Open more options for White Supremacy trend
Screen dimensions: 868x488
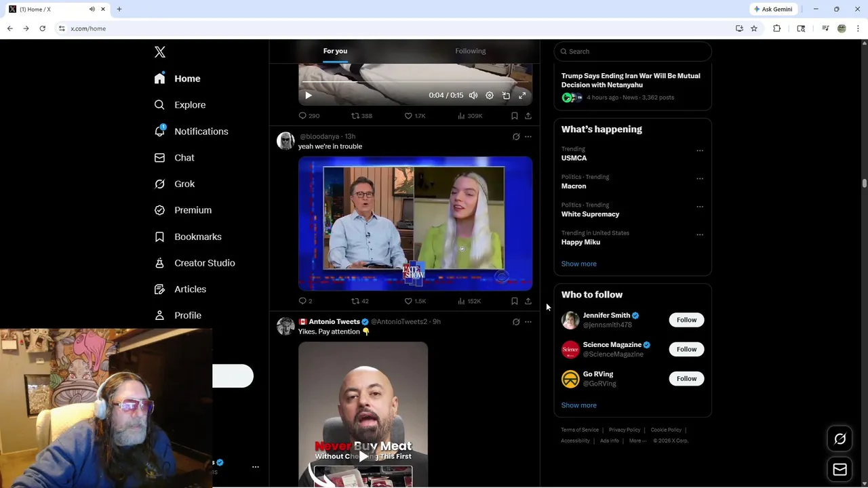pos(700,207)
